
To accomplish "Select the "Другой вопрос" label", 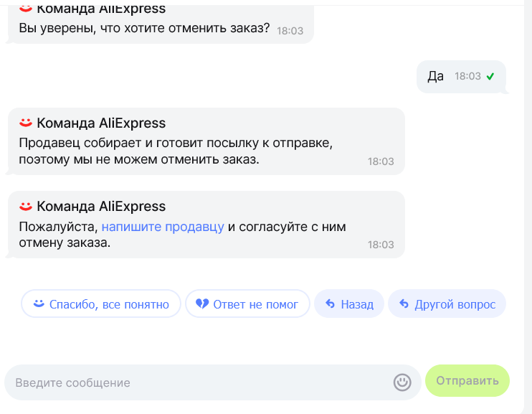I will [455, 304].
